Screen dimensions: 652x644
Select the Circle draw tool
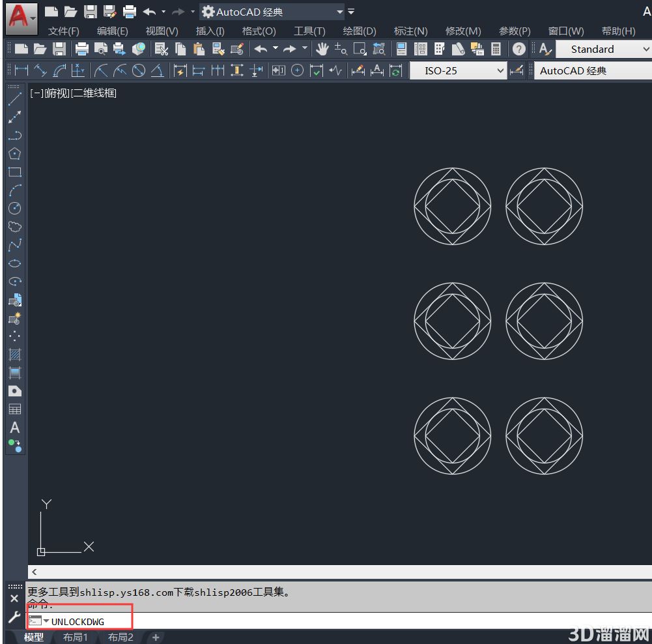15,209
